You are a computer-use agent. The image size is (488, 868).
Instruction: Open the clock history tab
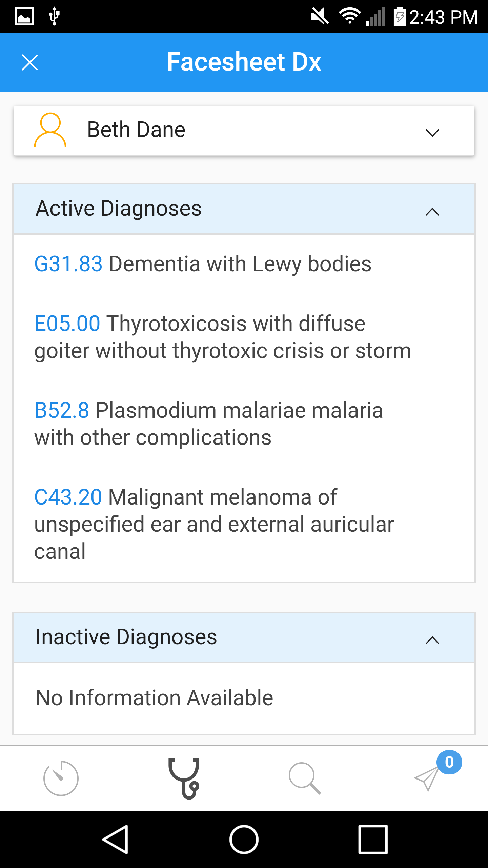point(61,778)
